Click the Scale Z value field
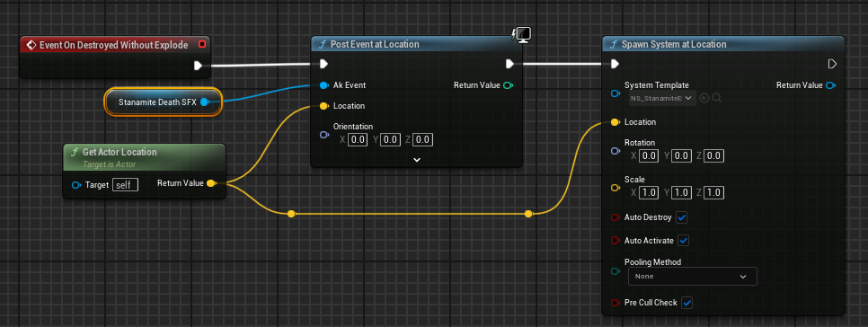This screenshot has width=868, height=327. click(714, 193)
